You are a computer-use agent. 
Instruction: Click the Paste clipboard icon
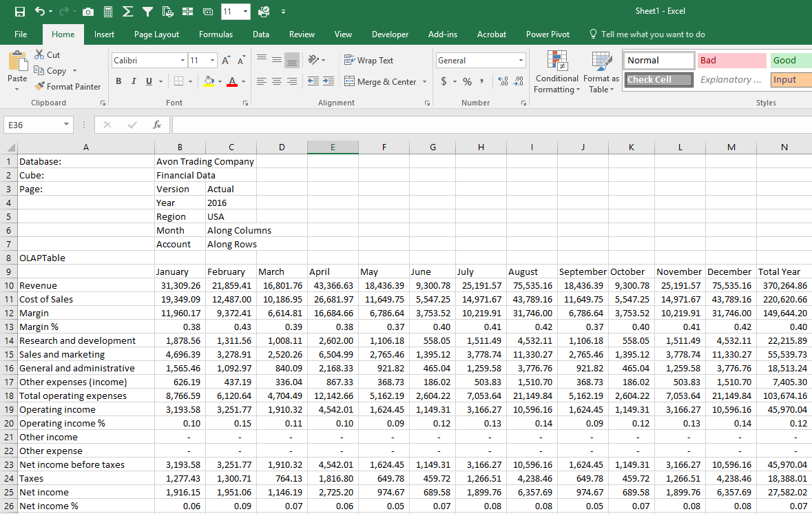pyautogui.click(x=17, y=61)
